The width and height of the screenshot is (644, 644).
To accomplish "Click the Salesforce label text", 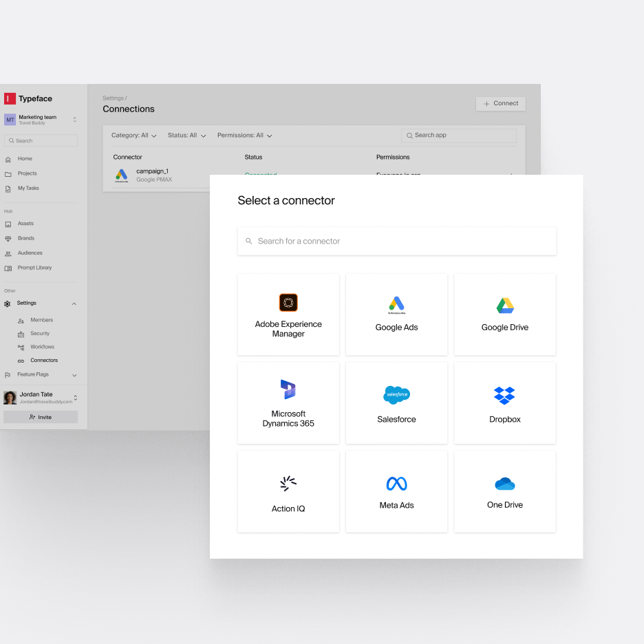I will (396, 419).
